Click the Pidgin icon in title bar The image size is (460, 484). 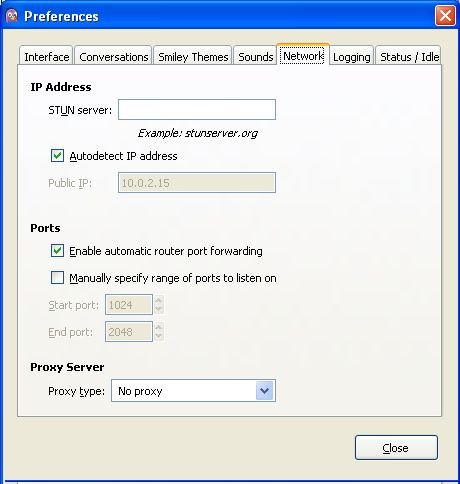[12, 16]
